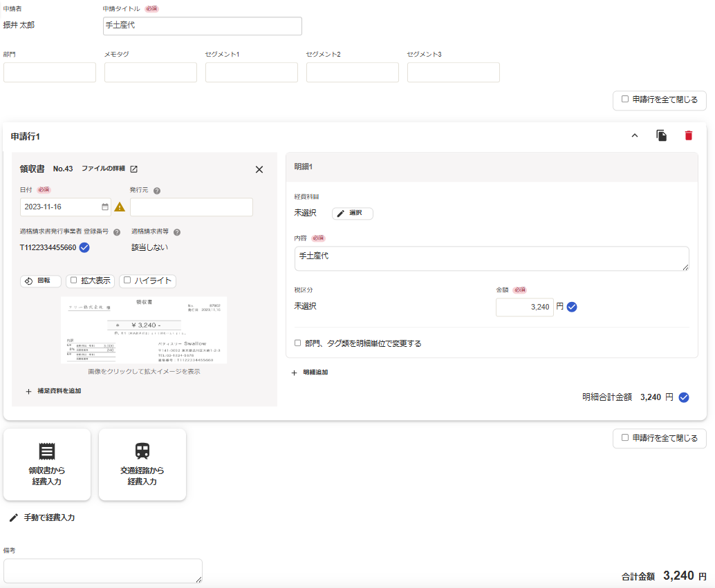
Task: Click the 発行元 input field
Action: [192, 207]
